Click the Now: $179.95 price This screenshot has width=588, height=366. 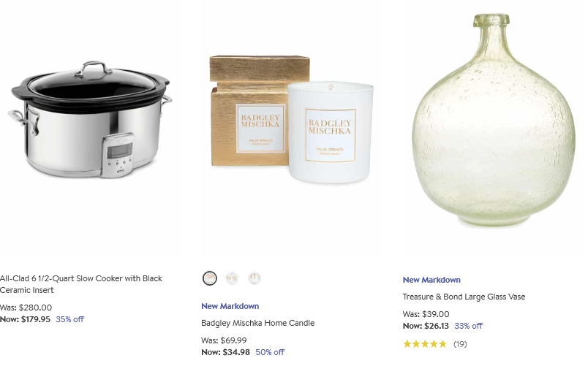point(25,319)
